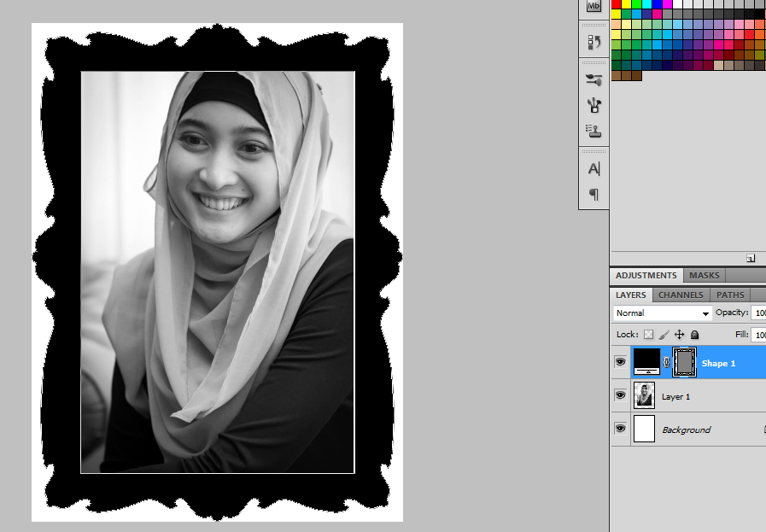
Task: Hide the Background layer
Action: [x=620, y=429]
